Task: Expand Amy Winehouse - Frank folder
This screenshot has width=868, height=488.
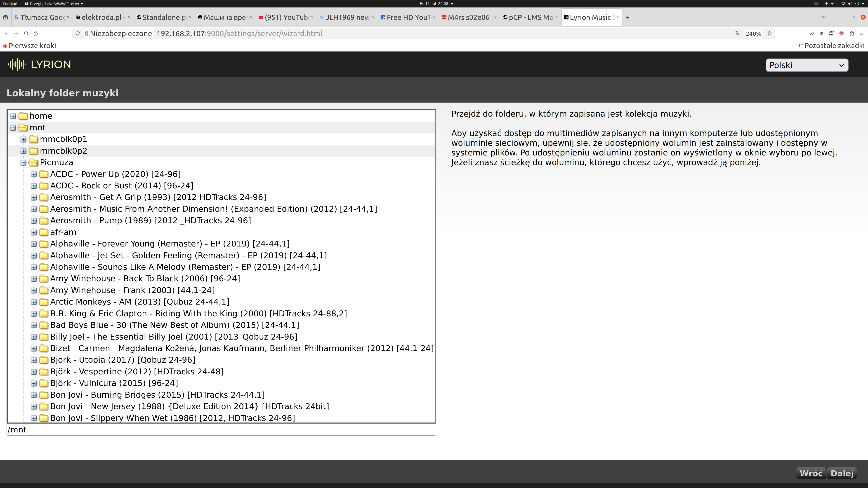Action: pyautogui.click(x=34, y=290)
